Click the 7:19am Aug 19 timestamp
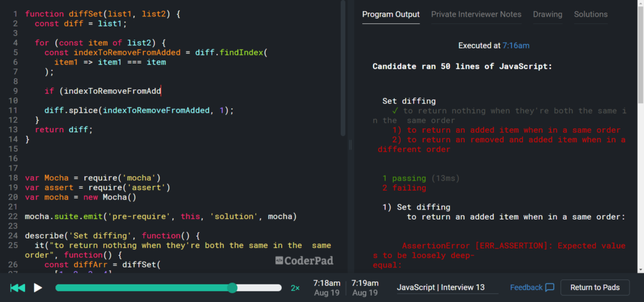The height and width of the screenshot is (302, 644). click(x=365, y=288)
